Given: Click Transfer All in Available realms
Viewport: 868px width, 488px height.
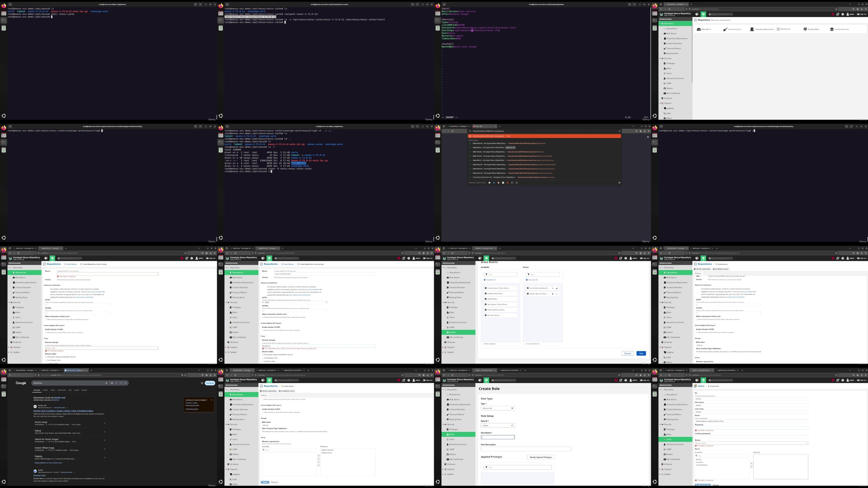Looking at the screenshot, I should coord(490,280).
